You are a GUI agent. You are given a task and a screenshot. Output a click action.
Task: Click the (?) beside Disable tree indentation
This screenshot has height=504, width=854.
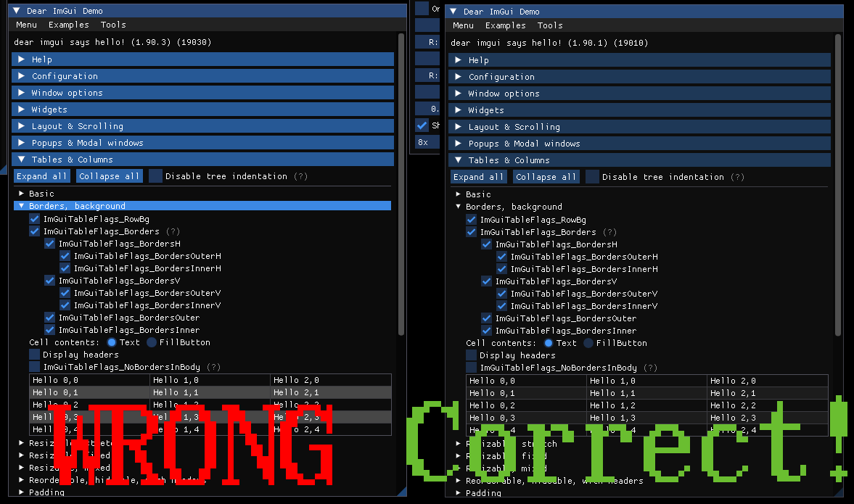[x=300, y=176]
